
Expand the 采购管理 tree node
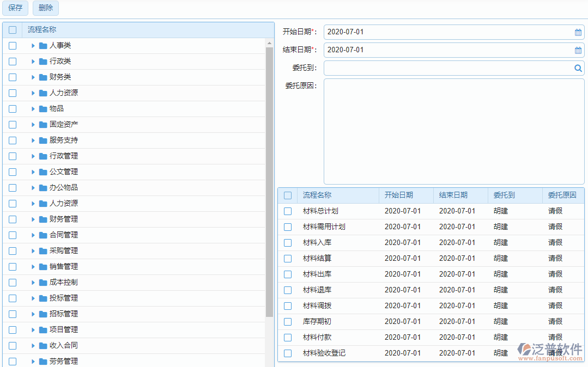[x=33, y=251]
